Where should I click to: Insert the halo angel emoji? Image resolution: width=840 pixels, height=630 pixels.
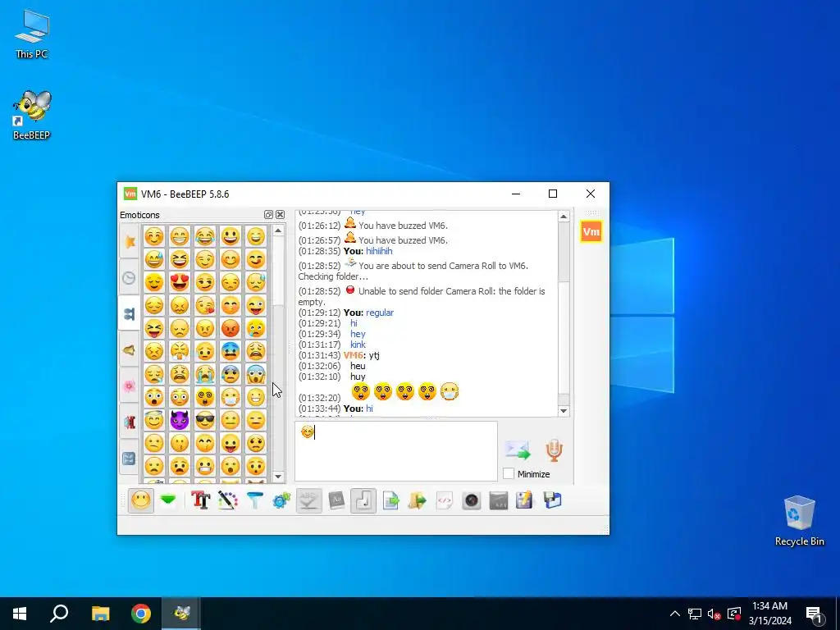[x=153, y=420]
